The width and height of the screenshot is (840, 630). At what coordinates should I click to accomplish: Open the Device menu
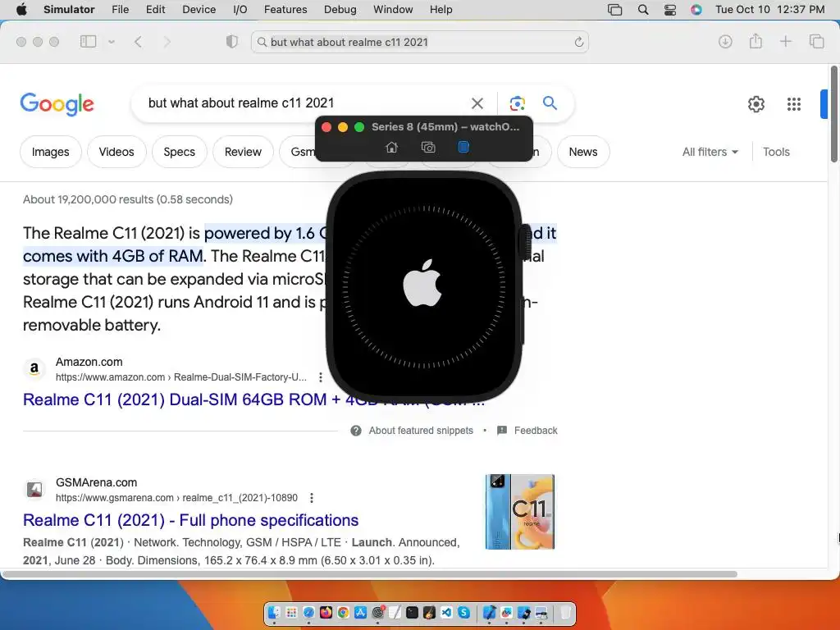coord(199,10)
